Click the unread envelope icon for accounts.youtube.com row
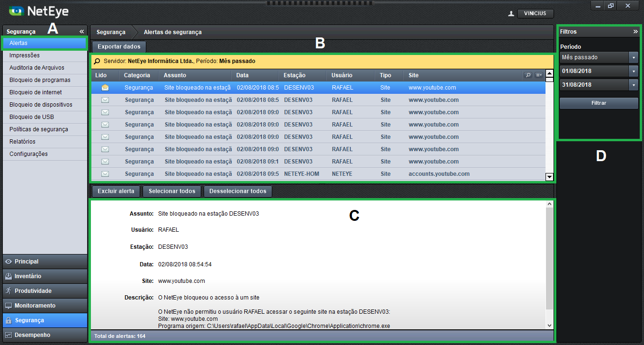Screen dimensions: 644x345 [105, 174]
